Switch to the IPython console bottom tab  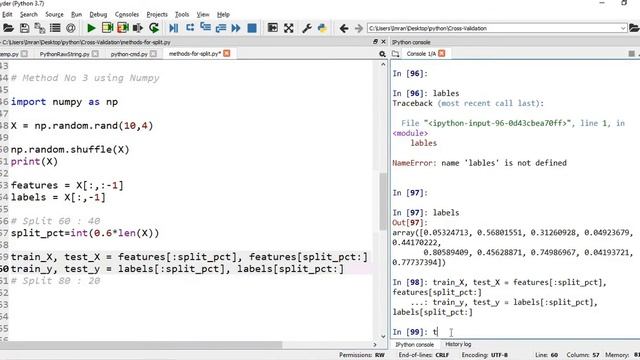pos(414,344)
